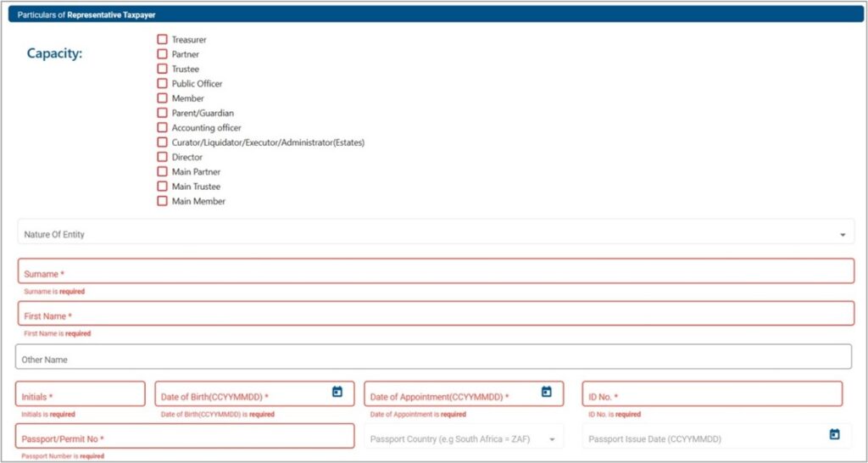Select Accounting officer checkbox
This screenshot has height=463, width=868.
162,127
